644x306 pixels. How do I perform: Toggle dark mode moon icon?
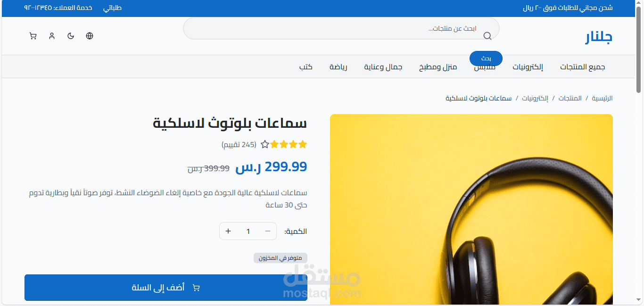pos(71,36)
